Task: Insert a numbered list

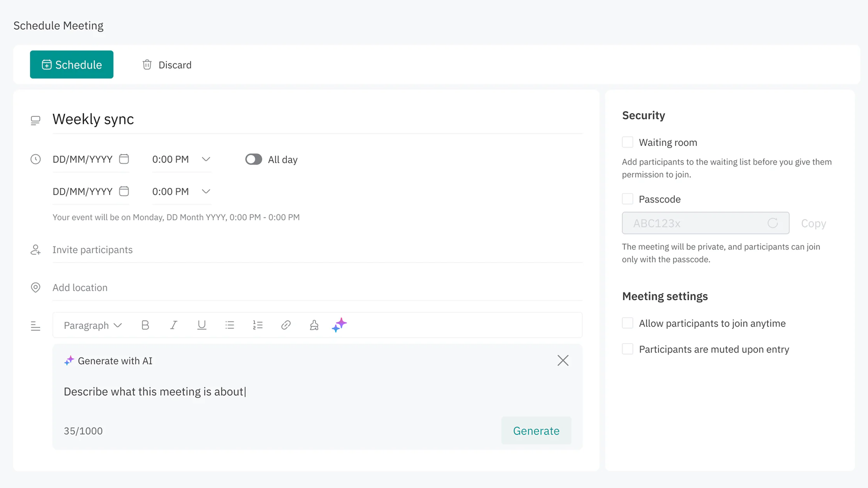Action: tap(258, 325)
